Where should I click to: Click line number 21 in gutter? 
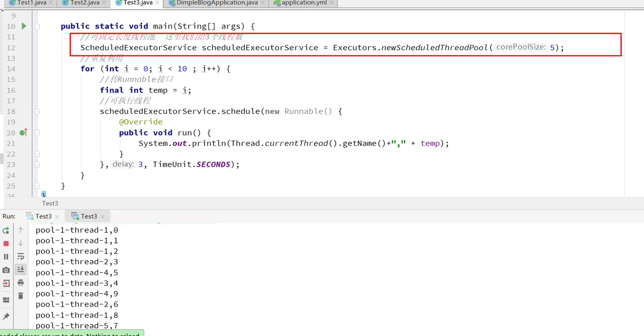(11, 144)
